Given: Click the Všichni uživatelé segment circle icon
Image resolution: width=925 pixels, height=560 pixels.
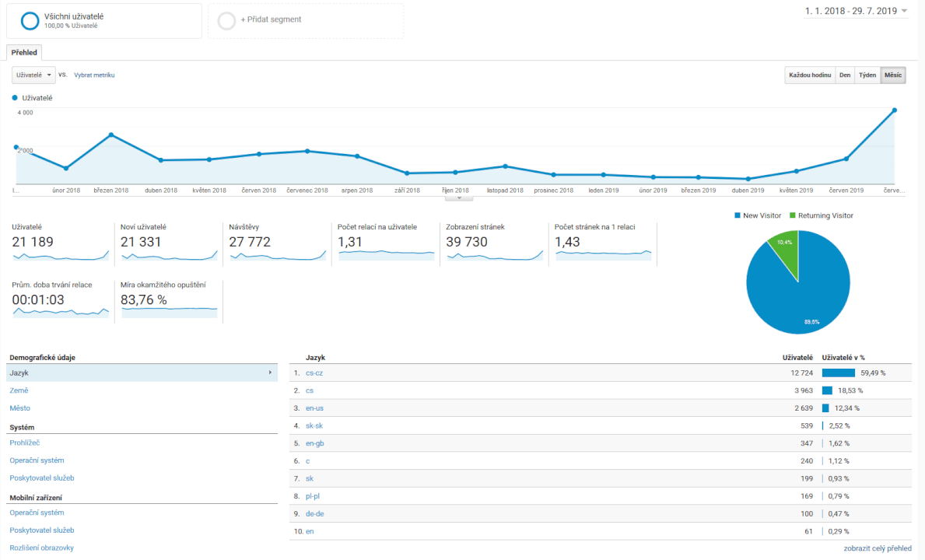Looking at the screenshot, I should [30, 20].
